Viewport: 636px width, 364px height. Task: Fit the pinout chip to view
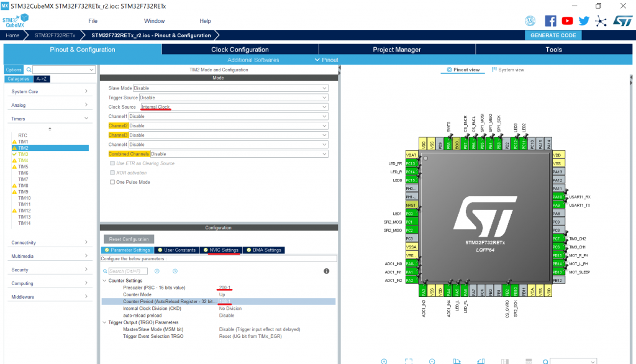409,361
